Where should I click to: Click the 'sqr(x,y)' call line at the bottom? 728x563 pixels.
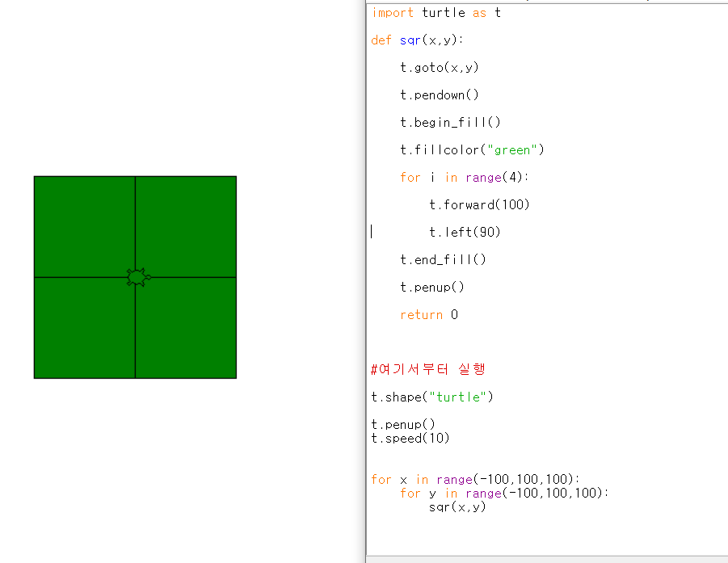tap(457, 506)
